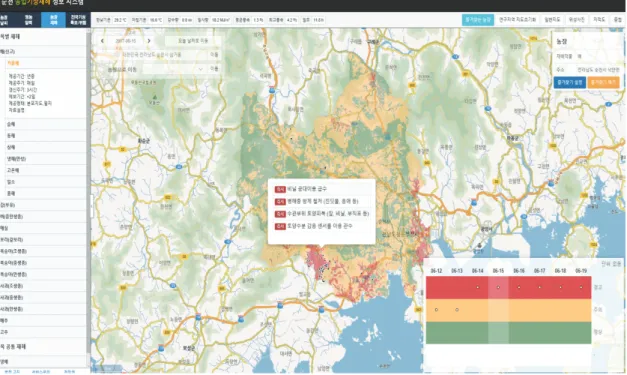Select the 상해 disaster item
The image size is (627, 375).
point(46,148)
